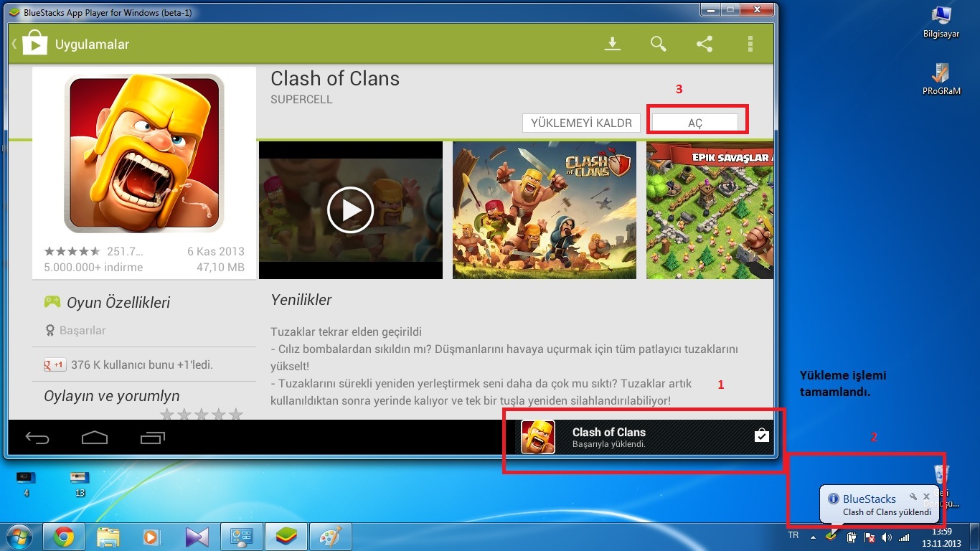
Task: Click the BlueStacks taskbar icon
Action: (286, 537)
